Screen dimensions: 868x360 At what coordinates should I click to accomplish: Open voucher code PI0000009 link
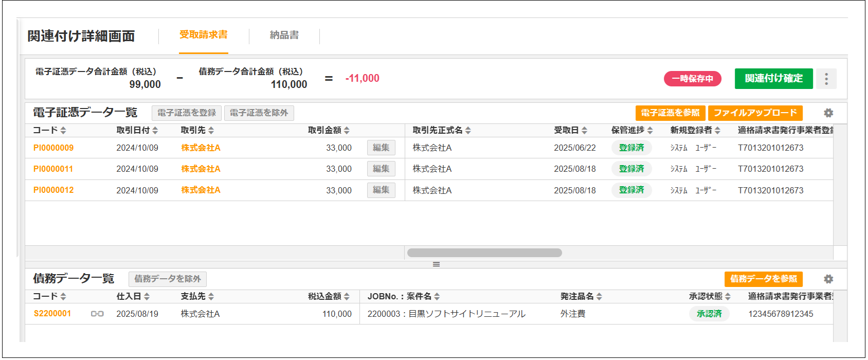[x=53, y=148]
